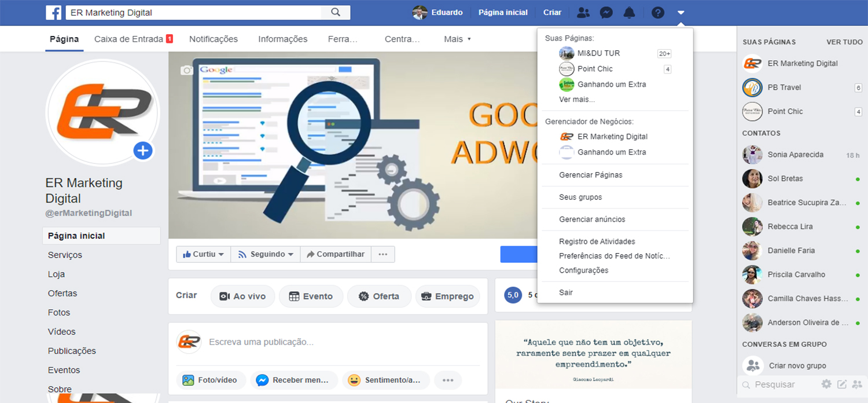The width and height of the screenshot is (868, 403).
Task: Open the Messenger icon in top bar
Action: (x=606, y=12)
